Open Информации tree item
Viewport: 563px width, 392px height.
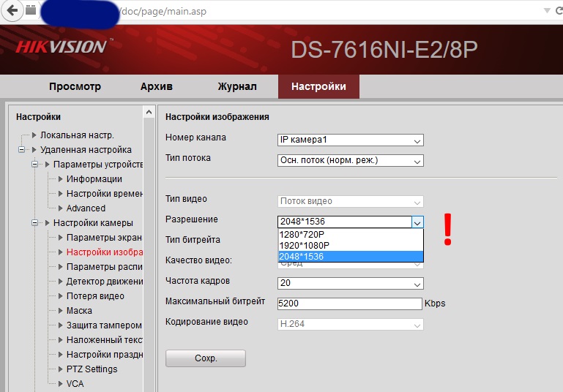(94, 179)
